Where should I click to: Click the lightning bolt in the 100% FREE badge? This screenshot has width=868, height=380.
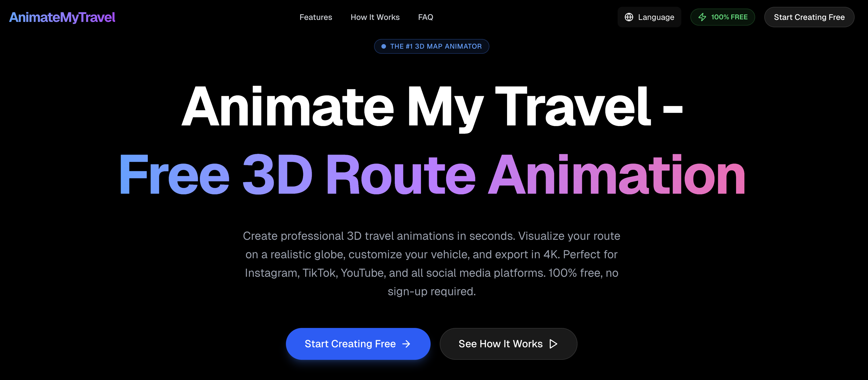click(703, 17)
